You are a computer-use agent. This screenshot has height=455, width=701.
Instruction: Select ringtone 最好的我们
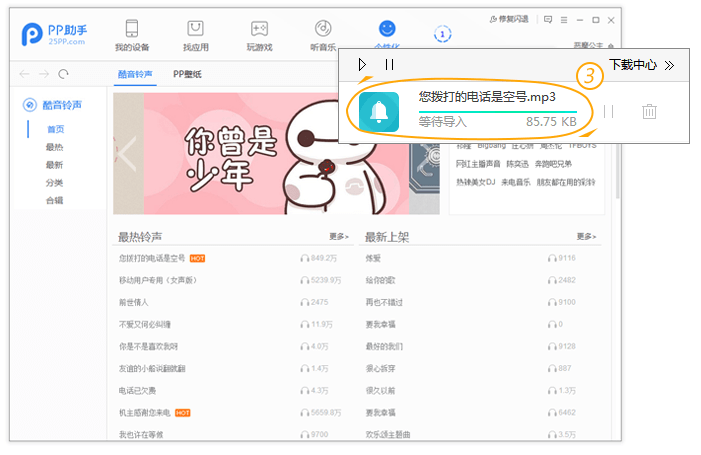384,346
